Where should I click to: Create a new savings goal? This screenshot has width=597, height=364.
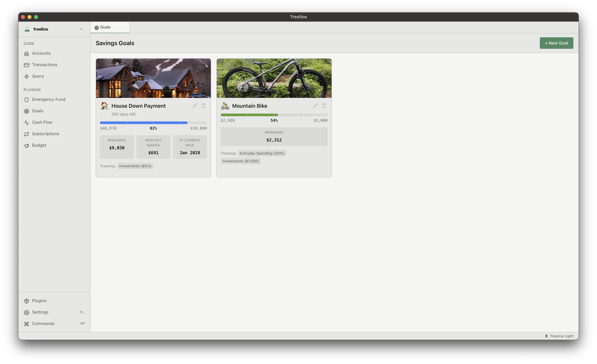tap(556, 43)
